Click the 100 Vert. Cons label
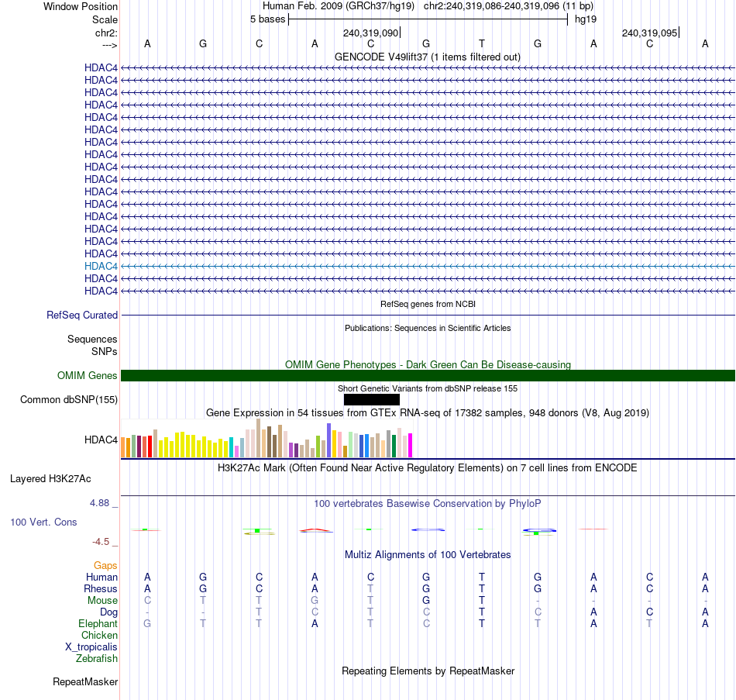The image size is (736, 700). pyautogui.click(x=43, y=522)
